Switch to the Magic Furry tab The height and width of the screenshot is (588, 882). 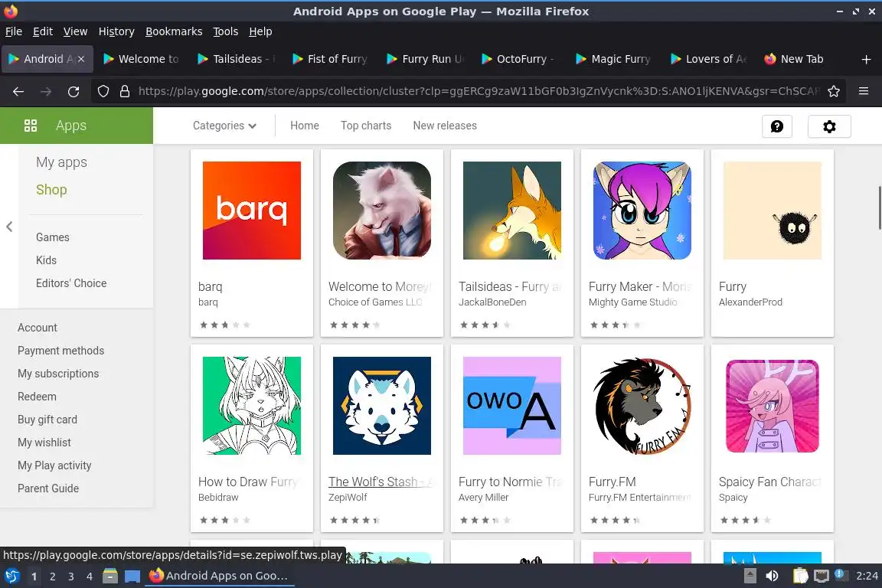pos(614,59)
